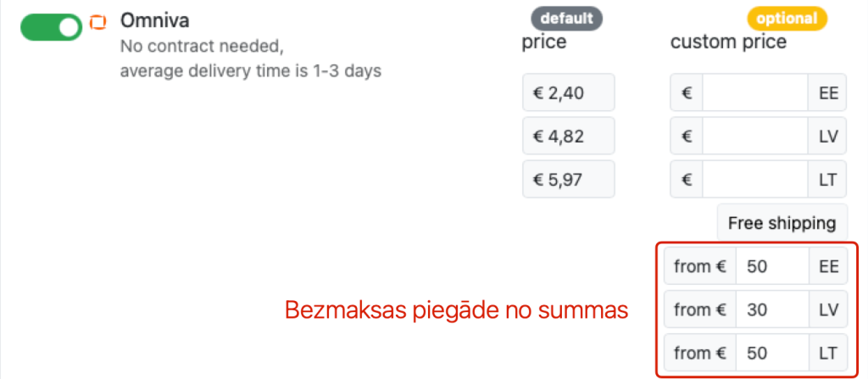Focus the custom price input for LV
The image size is (868, 379).
coord(755,136)
